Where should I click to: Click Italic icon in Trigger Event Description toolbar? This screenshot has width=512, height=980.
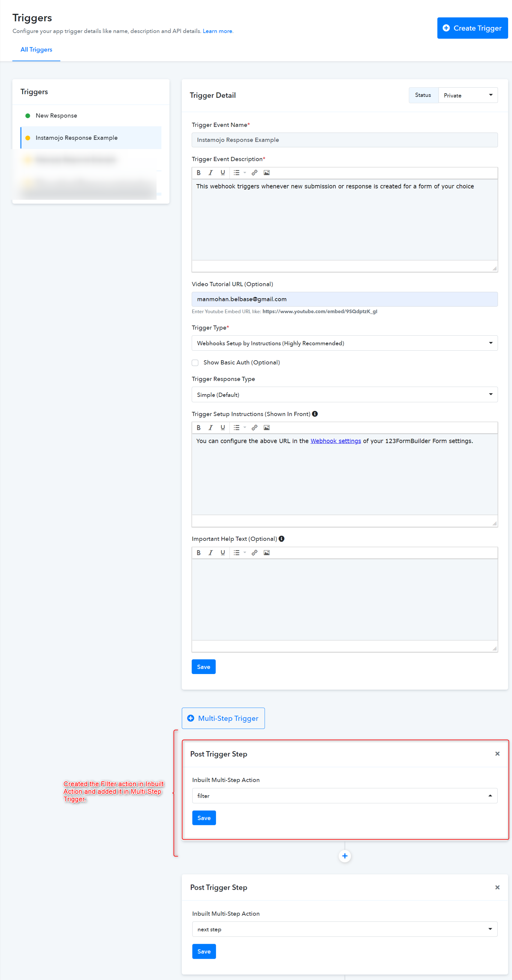[210, 173]
